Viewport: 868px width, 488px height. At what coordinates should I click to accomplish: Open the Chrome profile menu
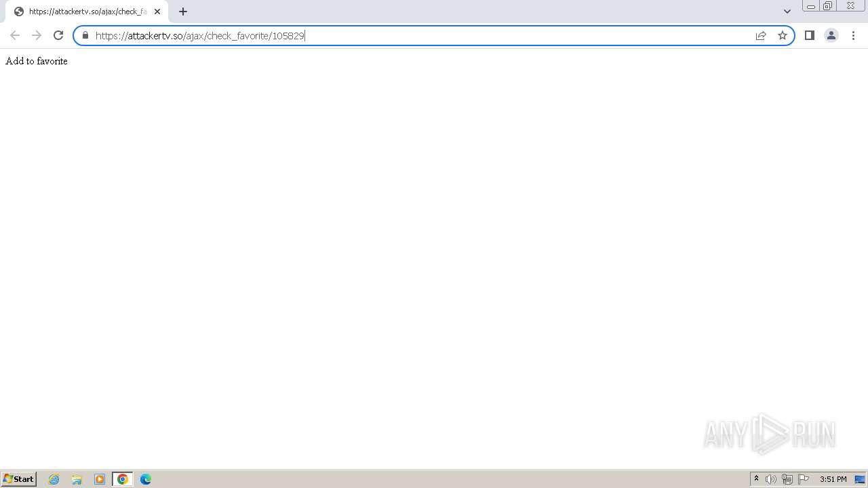click(831, 35)
